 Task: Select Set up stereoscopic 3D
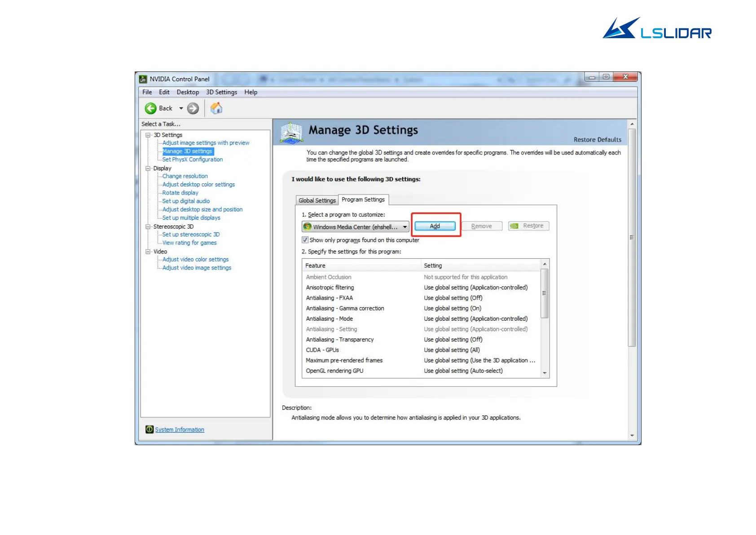click(x=191, y=234)
